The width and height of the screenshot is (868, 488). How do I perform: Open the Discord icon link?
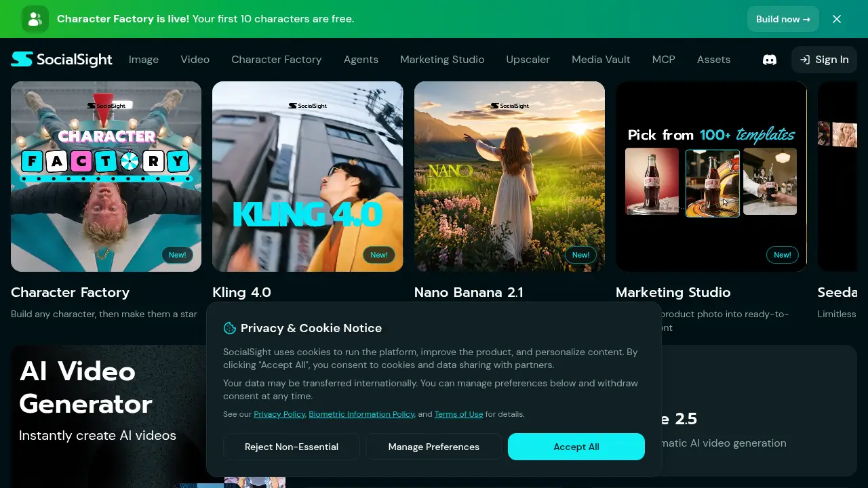(x=770, y=60)
